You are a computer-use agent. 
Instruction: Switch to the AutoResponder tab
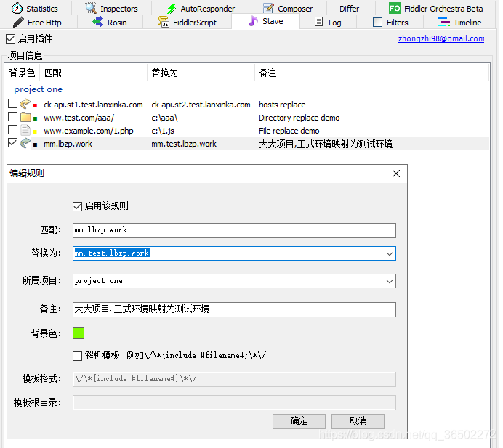(201, 8)
